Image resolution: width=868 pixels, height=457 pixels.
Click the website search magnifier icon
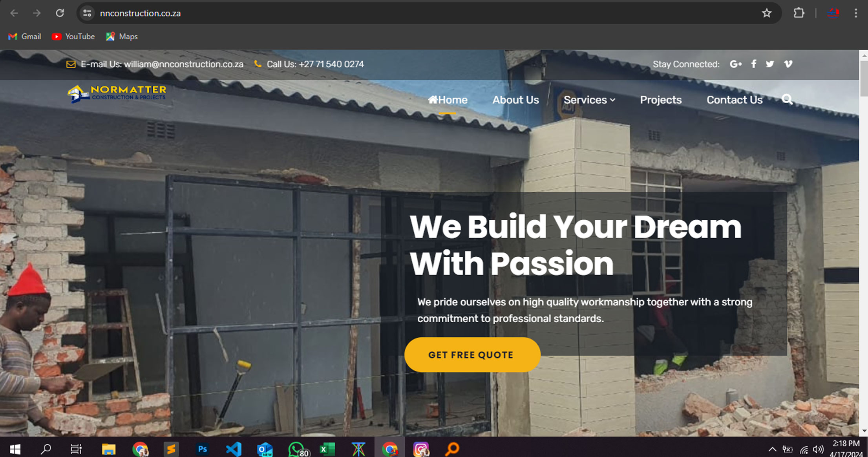click(787, 99)
